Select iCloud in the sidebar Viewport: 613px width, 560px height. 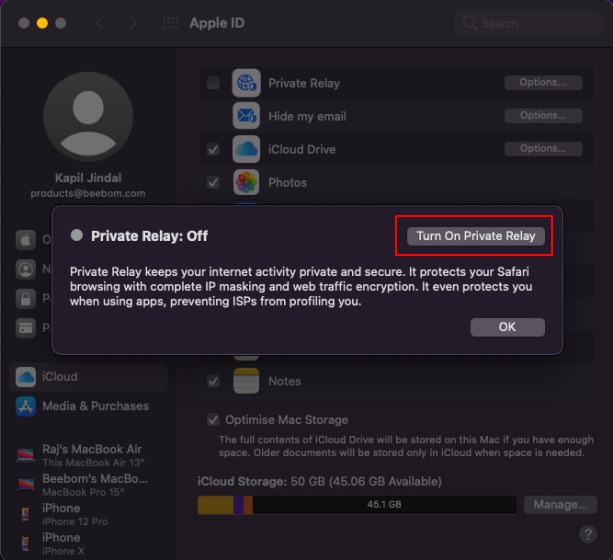88,377
